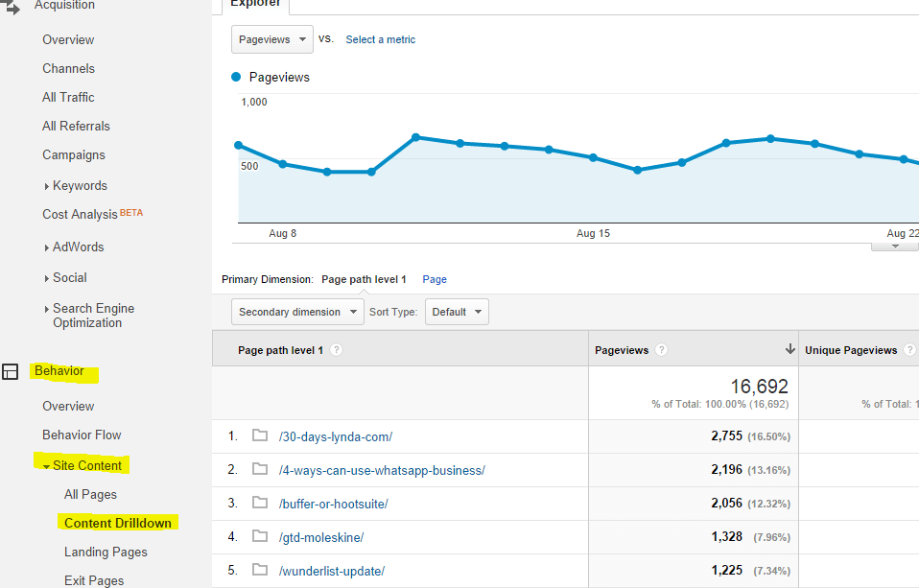Viewport: 919px width, 588px height.
Task: Click the folder icon for /buffer-or-hootsuite/
Action: point(259,504)
